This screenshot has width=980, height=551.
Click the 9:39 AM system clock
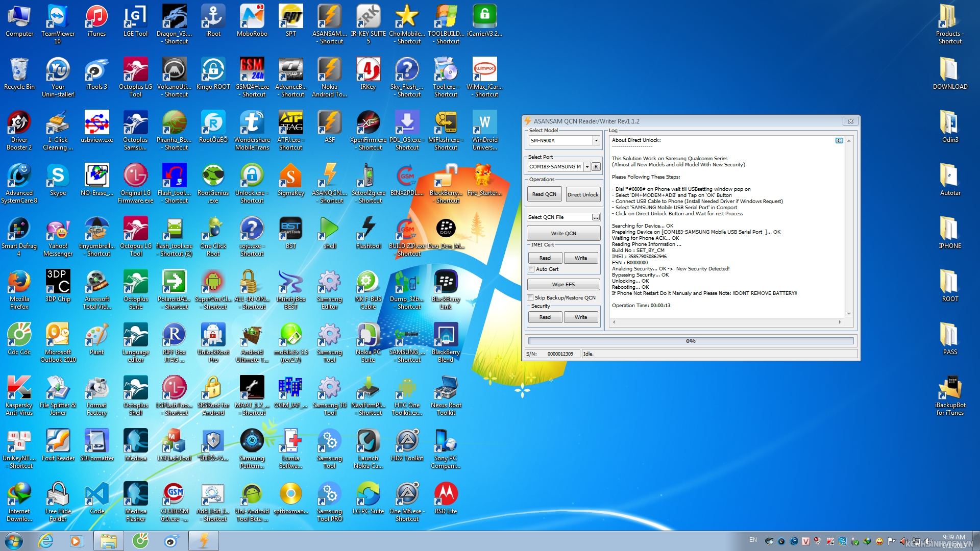coord(953,537)
